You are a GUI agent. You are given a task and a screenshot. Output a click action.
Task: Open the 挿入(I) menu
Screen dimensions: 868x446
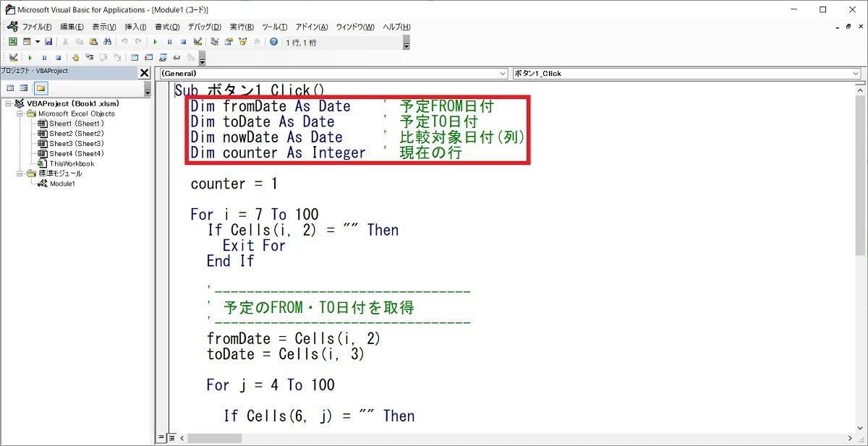coord(135,27)
